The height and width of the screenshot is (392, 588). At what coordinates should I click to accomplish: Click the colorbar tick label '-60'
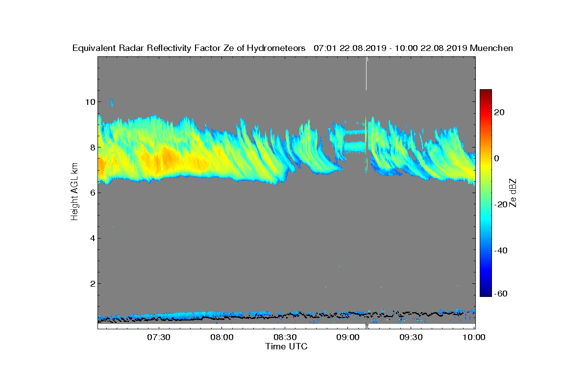click(x=502, y=294)
